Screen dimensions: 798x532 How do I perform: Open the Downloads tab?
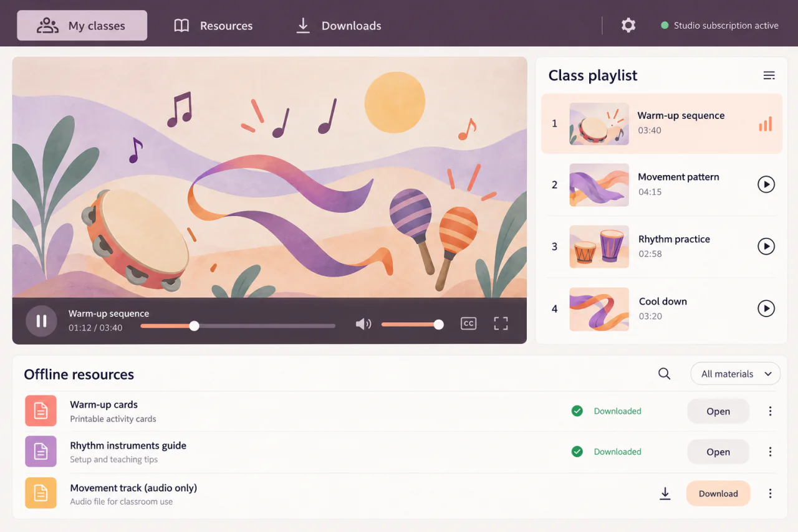[339, 26]
